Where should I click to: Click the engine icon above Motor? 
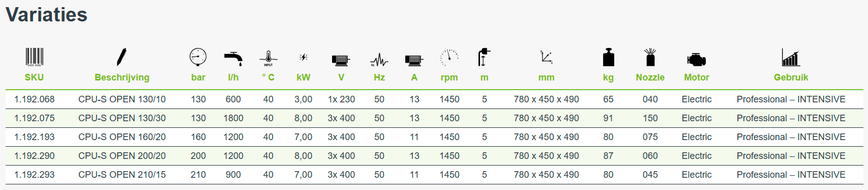click(x=697, y=60)
